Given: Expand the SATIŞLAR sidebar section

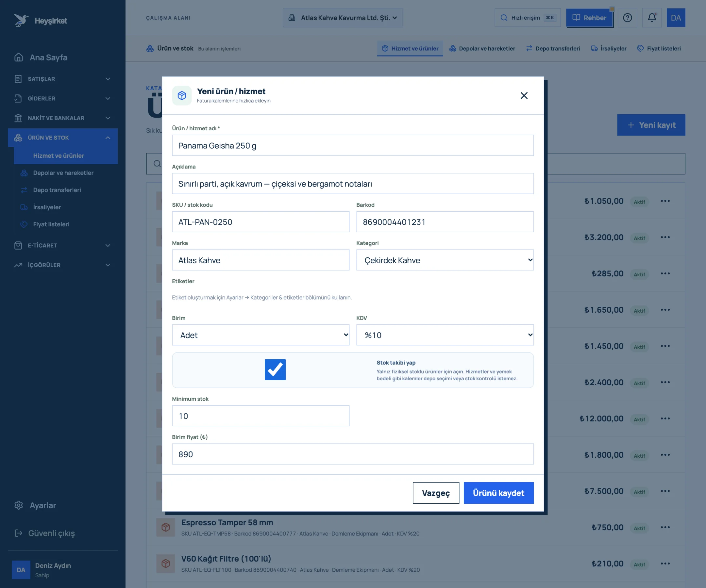Looking at the screenshot, I should tap(62, 79).
